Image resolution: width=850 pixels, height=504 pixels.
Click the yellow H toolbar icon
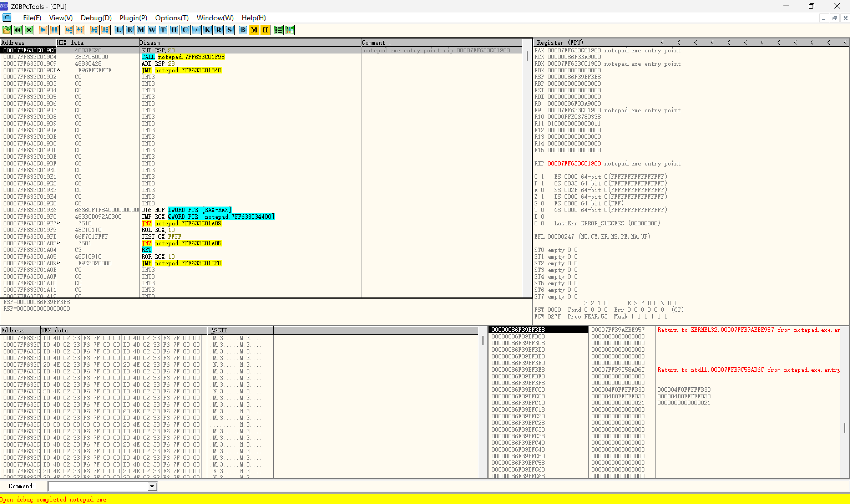[x=265, y=30]
